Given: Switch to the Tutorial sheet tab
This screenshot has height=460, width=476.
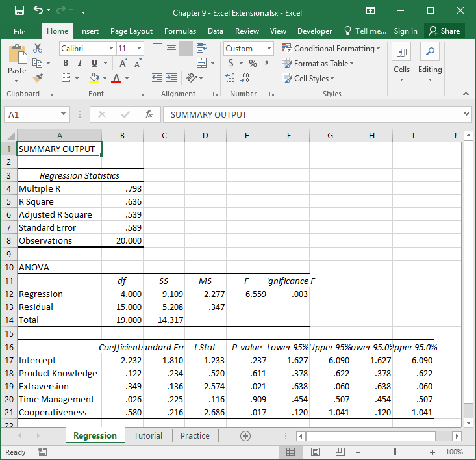Looking at the screenshot, I should (x=148, y=436).
